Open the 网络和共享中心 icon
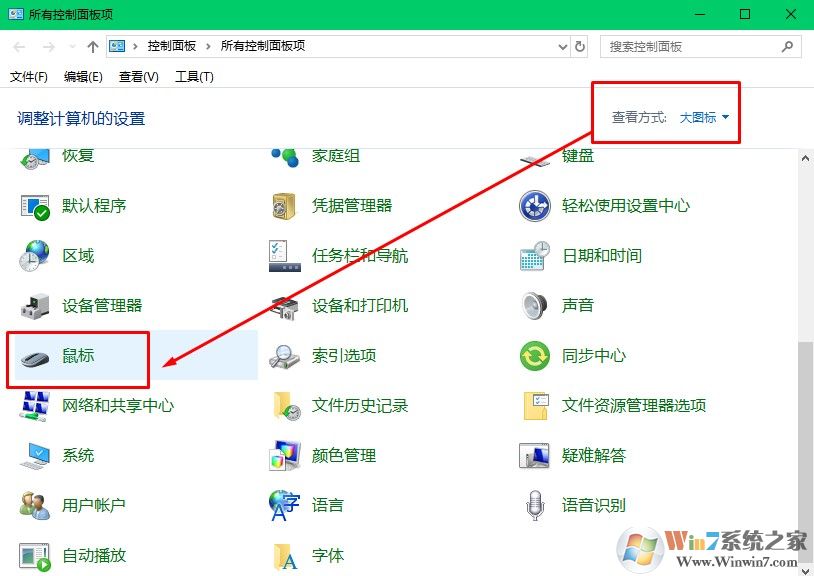Screen dimensions: 814x576 coord(34,405)
